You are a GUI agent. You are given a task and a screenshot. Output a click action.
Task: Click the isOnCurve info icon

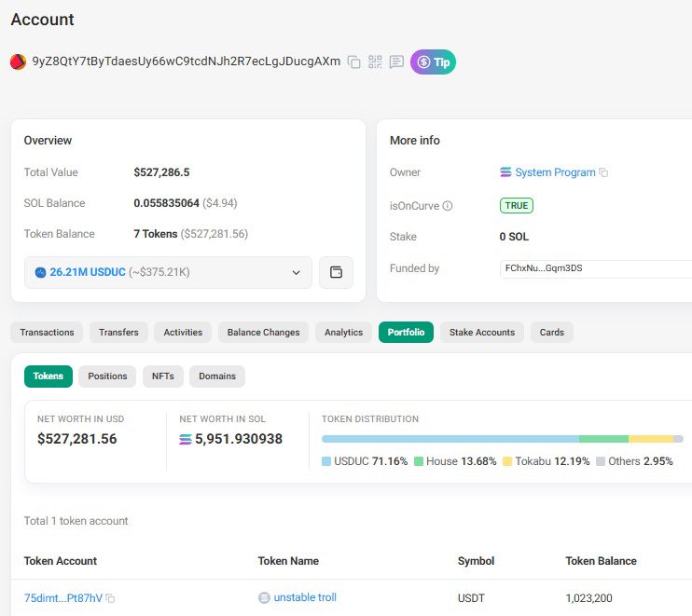point(448,206)
